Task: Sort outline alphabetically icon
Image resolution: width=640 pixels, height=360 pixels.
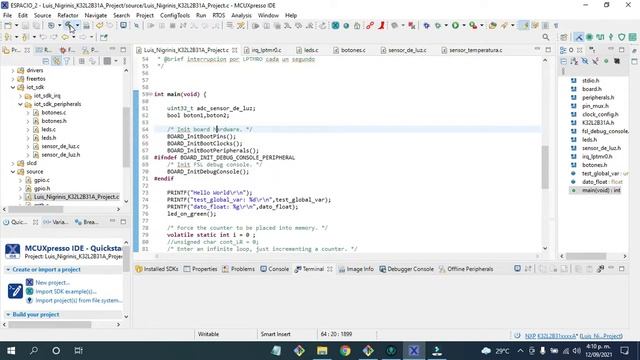Action: pyautogui.click(x=574, y=61)
